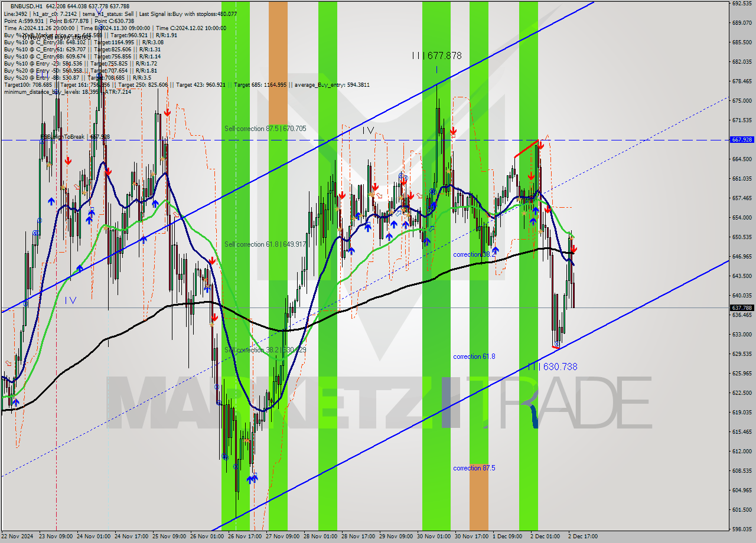Screen dimensions: 756x543
Task: Click the 675.000 price on the scale
Action: [742, 101]
